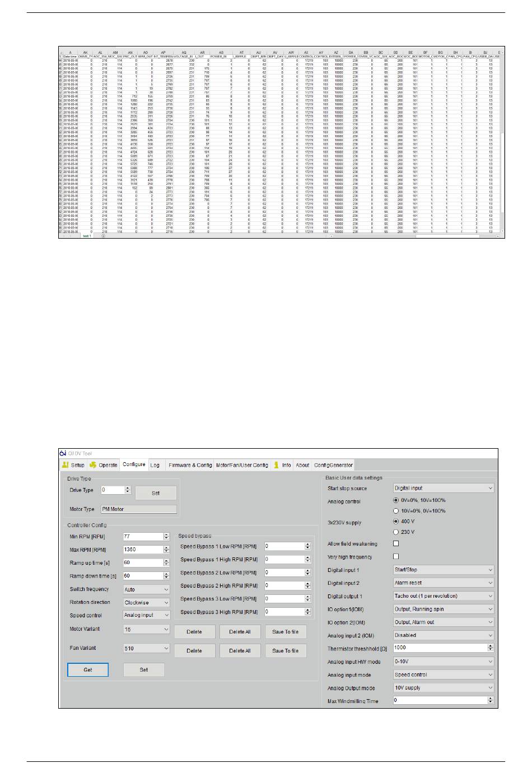Screen dimensions: 532x777
Task: Open the IO option 2(IOM) dropdown
Action: [x=444, y=622]
